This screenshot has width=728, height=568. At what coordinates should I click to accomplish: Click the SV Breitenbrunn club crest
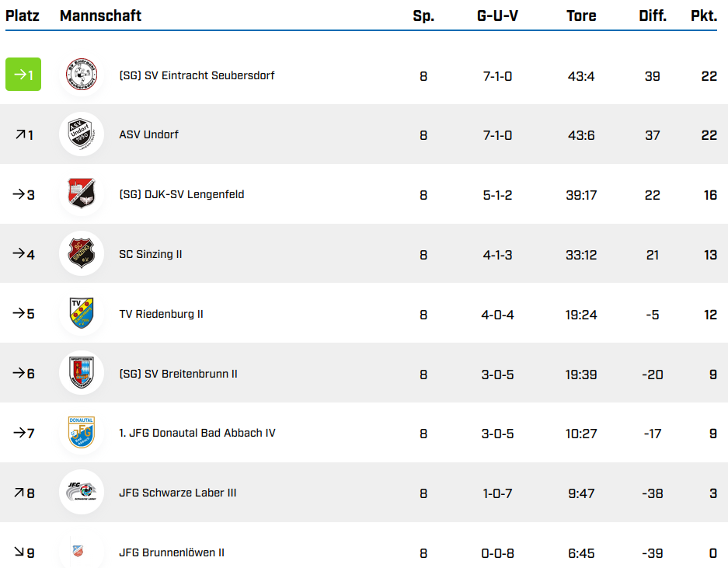click(81, 374)
